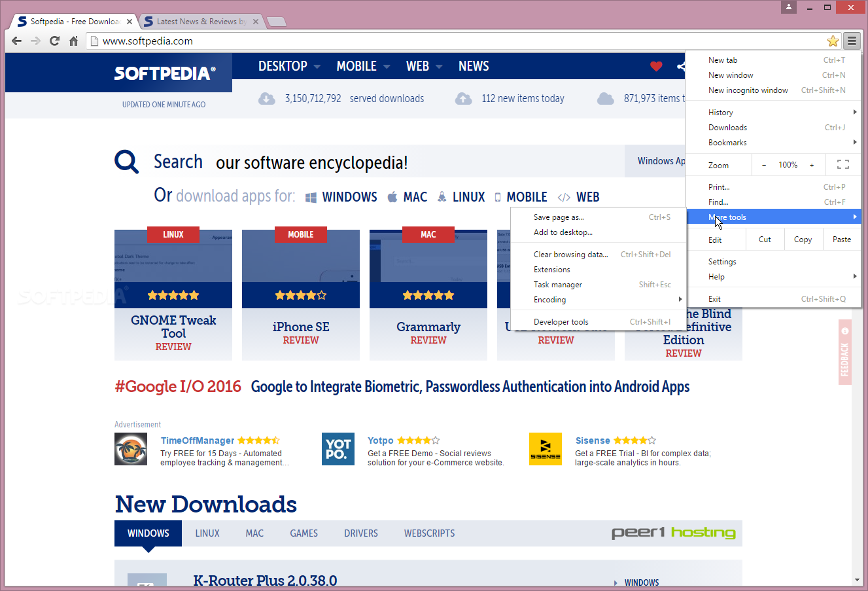Click the browser Forward arrow
Screen dimensions: 868x591
point(35,41)
